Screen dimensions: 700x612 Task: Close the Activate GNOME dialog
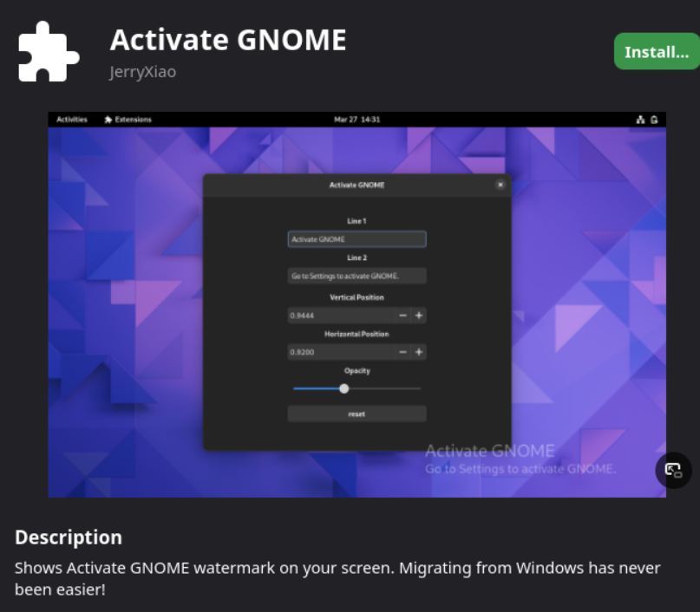click(x=500, y=185)
